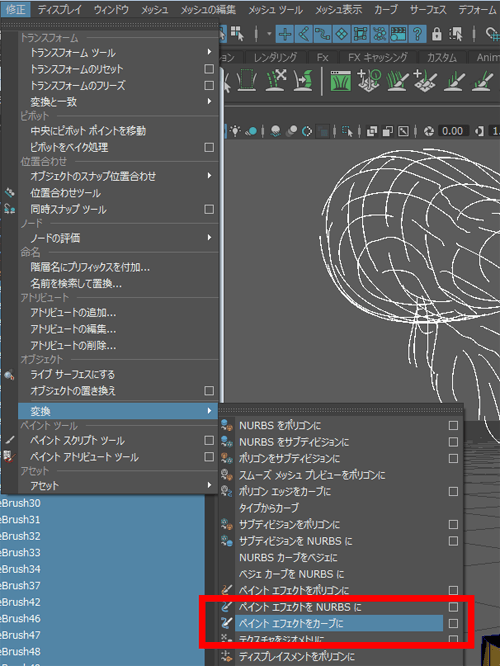This screenshot has width=500, height=666.
Task: Toggle the dynamics selection mask icon
Action: pos(379,34)
